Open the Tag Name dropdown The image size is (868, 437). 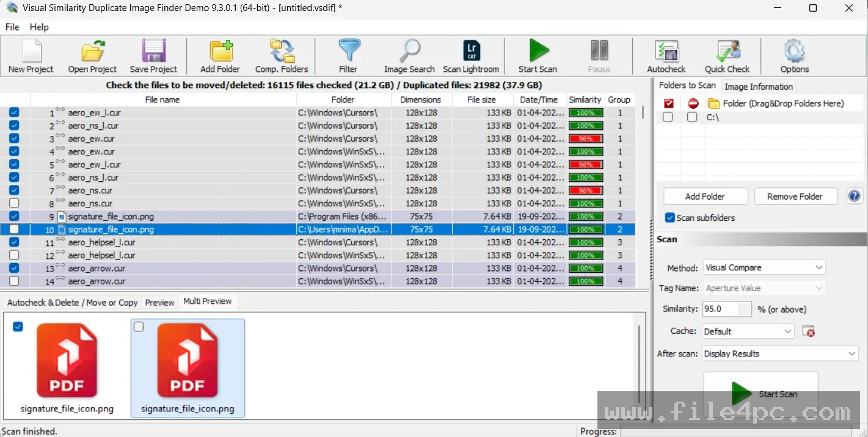tap(764, 288)
